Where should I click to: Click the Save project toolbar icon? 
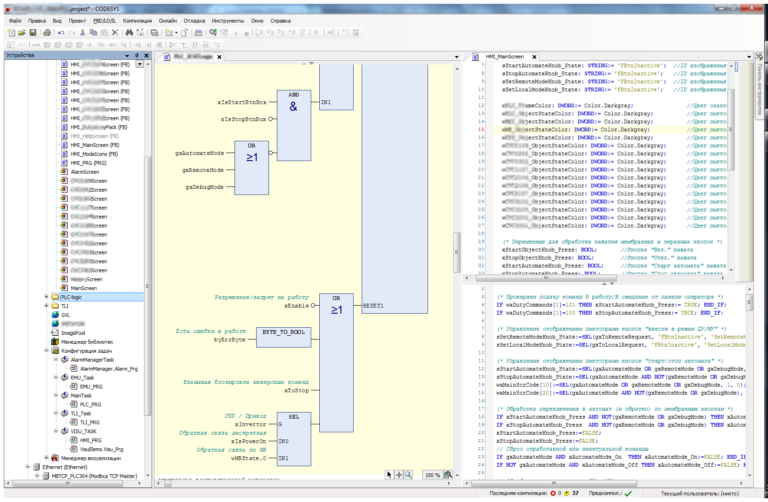(33, 32)
